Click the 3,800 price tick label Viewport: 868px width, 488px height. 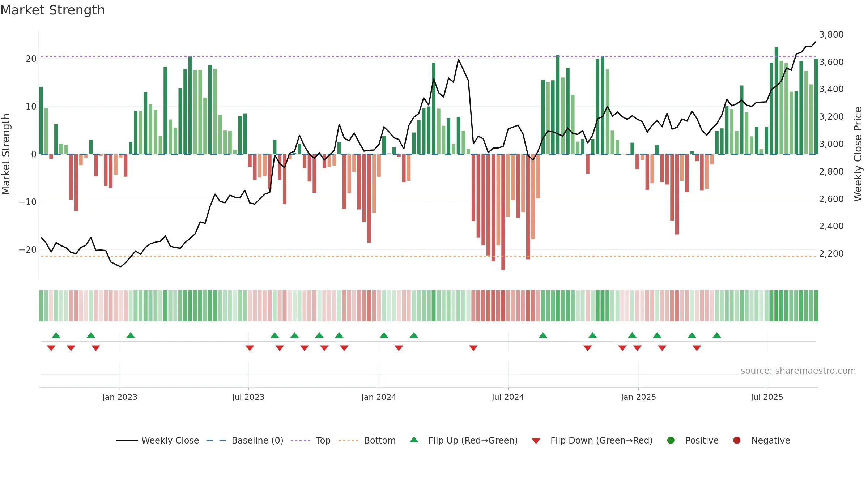pos(831,34)
